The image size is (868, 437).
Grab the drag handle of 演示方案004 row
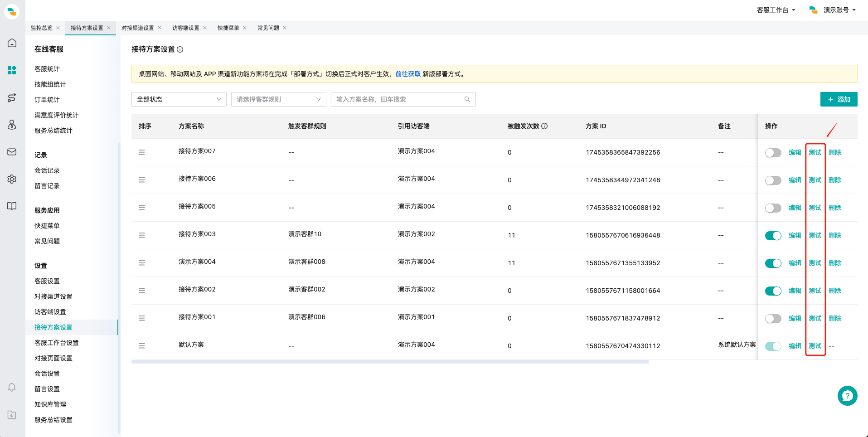tap(142, 263)
